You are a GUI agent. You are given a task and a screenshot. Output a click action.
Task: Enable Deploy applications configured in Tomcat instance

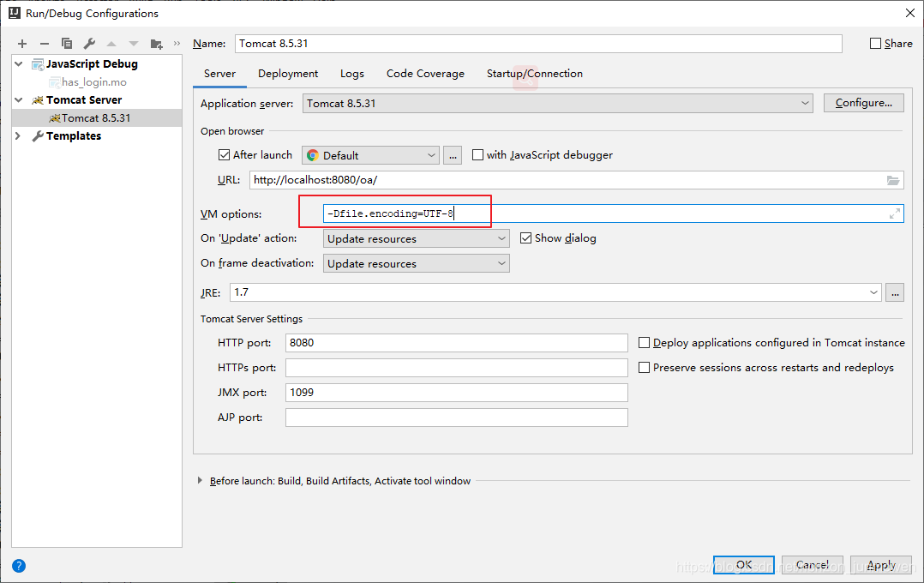644,342
